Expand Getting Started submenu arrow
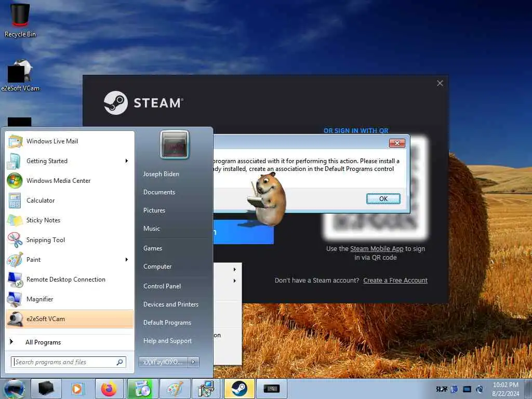The height and width of the screenshot is (399, 532). (127, 161)
